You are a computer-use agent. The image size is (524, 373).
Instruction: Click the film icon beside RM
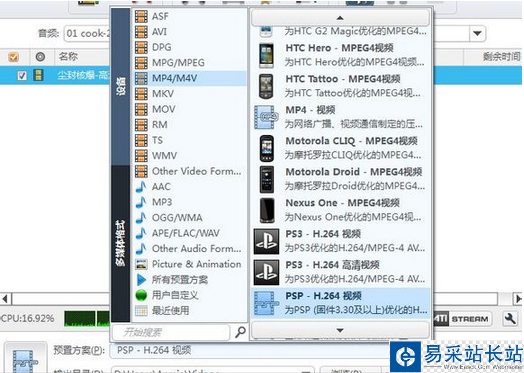(141, 125)
